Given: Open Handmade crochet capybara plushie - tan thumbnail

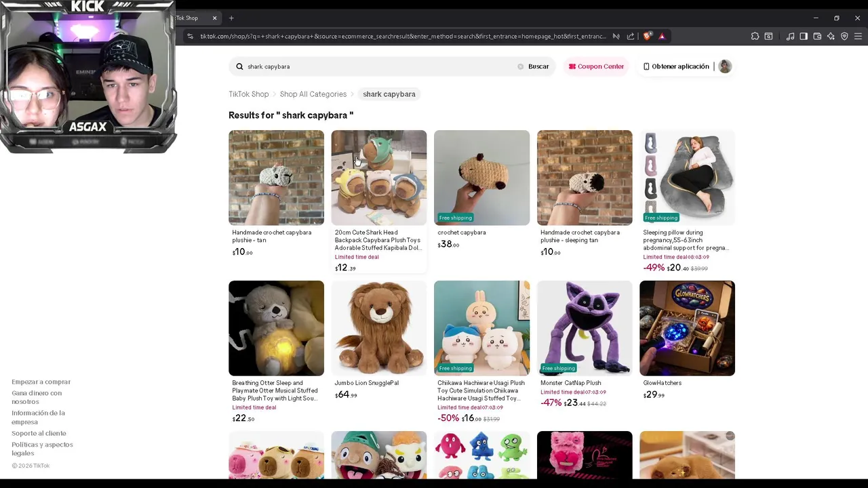Looking at the screenshot, I should coord(276,178).
